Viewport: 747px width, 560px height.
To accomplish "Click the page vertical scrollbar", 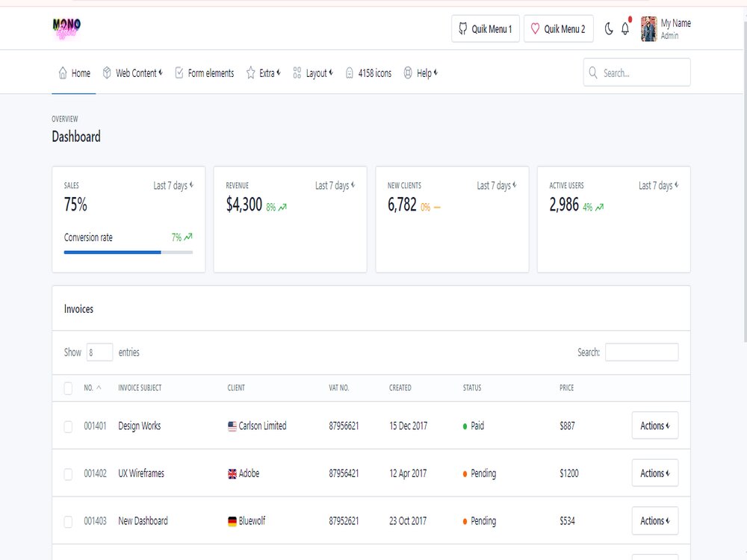I will point(745,181).
